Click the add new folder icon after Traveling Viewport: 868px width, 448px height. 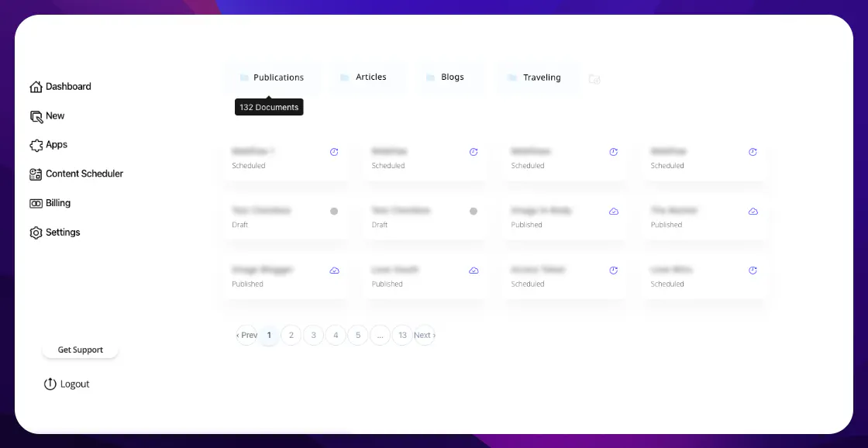[594, 79]
